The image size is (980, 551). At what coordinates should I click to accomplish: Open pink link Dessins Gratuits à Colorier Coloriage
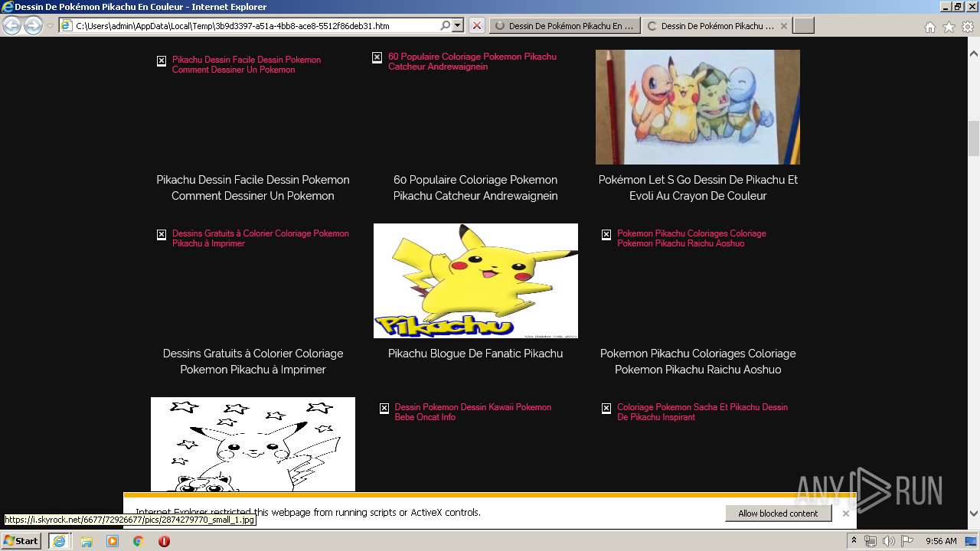coord(260,238)
